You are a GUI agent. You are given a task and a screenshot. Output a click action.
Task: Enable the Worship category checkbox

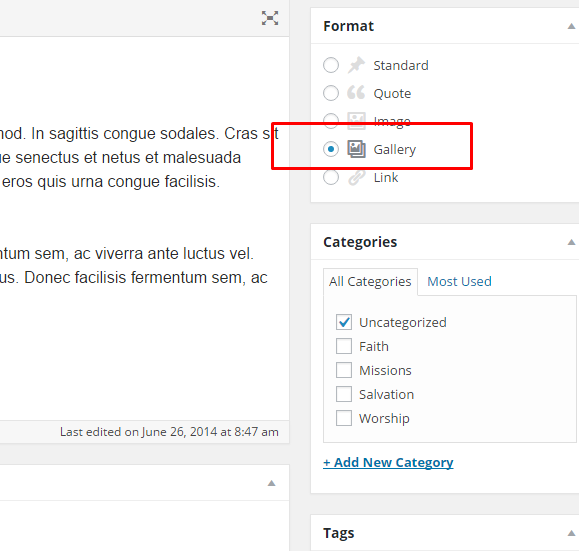pos(344,418)
